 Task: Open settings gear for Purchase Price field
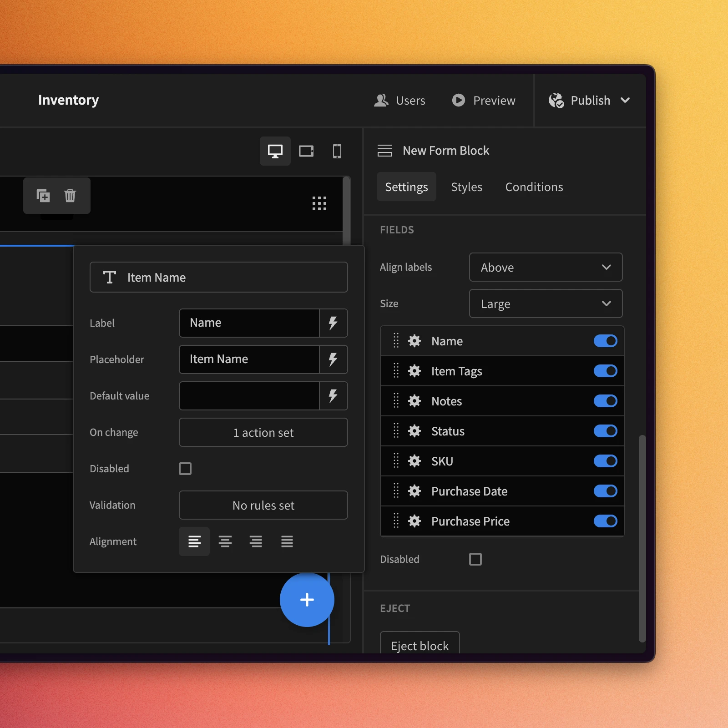click(x=415, y=521)
